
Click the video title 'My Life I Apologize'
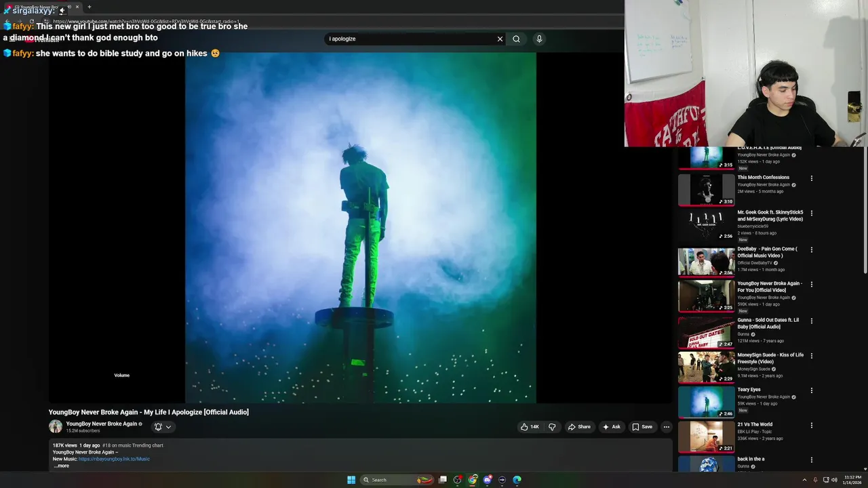[149, 412]
